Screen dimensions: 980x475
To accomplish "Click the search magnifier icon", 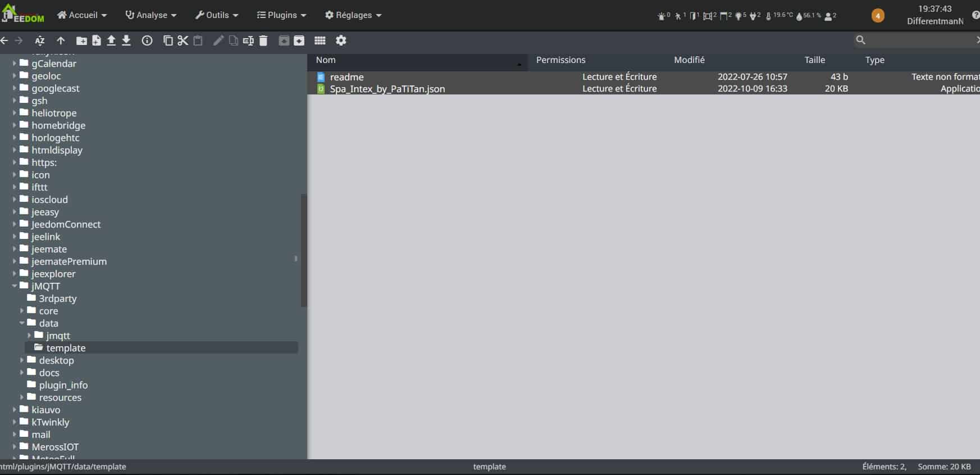I will (860, 40).
